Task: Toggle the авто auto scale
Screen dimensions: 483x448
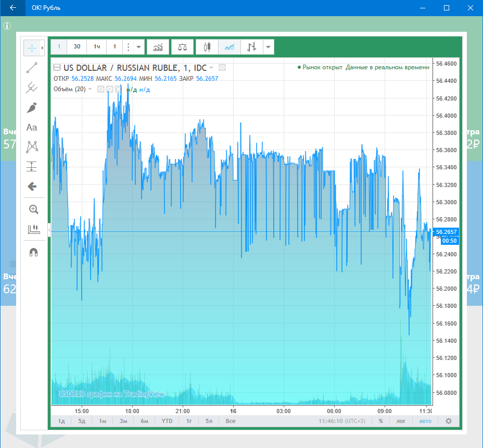Action: [425, 421]
